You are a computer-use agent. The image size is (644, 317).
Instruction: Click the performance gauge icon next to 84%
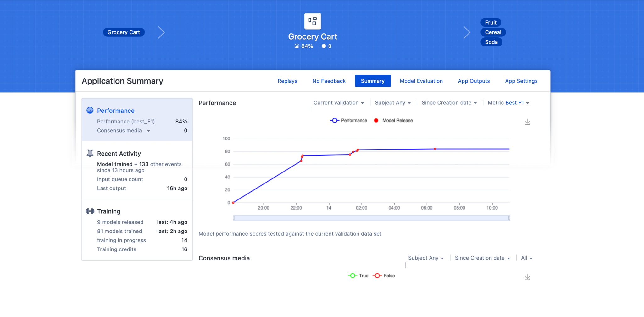(297, 46)
